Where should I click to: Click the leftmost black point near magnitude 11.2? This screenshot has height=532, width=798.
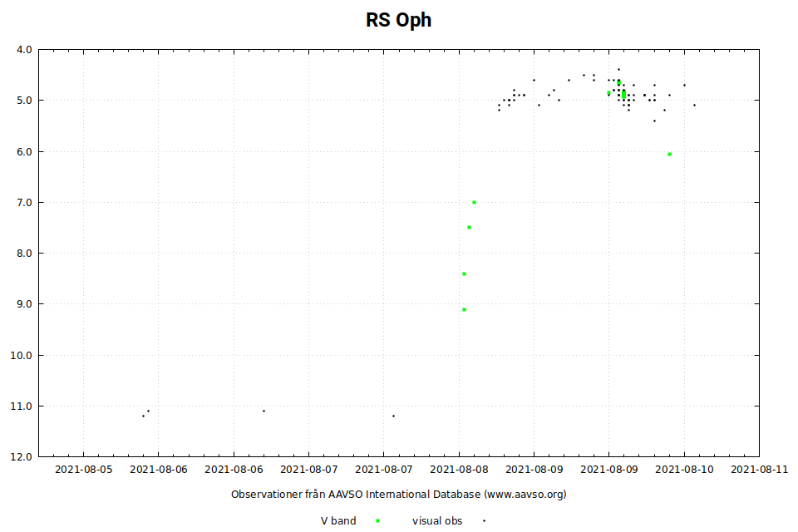[x=143, y=416]
